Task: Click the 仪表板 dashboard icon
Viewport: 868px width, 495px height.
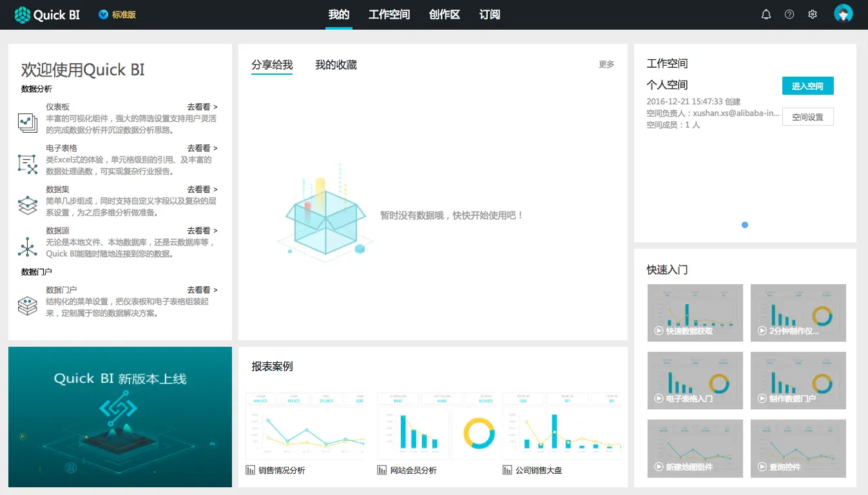Action: pyautogui.click(x=28, y=122)
